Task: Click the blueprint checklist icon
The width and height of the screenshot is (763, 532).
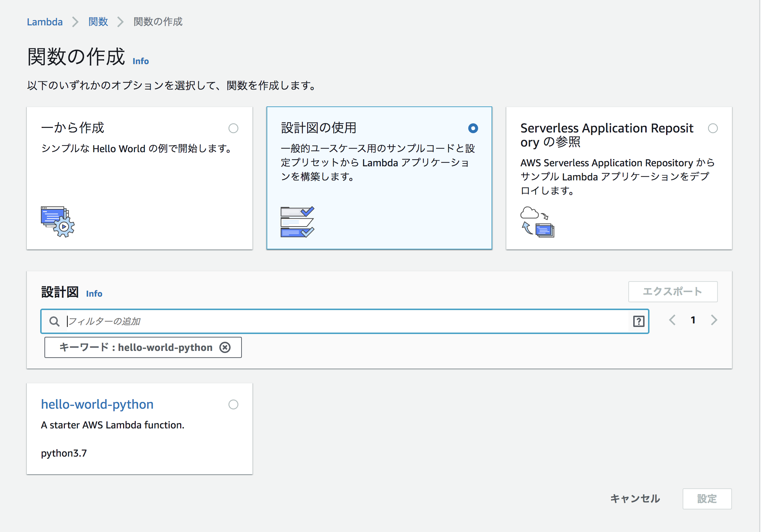Action: [x=297, y=222]
